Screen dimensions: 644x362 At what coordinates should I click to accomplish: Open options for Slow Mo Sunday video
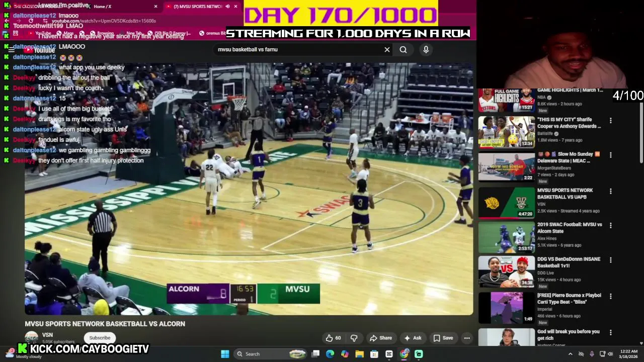tap(610, 155)
